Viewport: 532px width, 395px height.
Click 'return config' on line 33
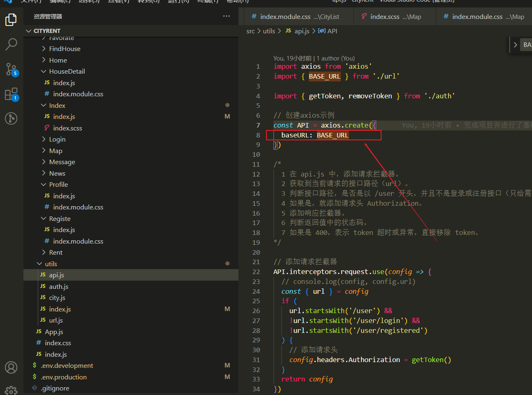pyautogui.click(x=307, y=379)
